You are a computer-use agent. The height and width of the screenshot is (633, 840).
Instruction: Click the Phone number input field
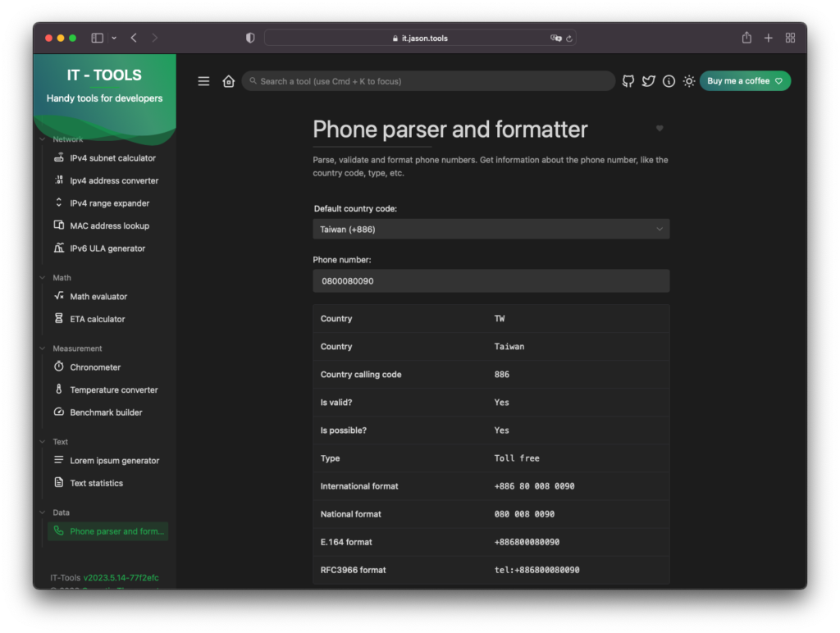click(491, 280)
